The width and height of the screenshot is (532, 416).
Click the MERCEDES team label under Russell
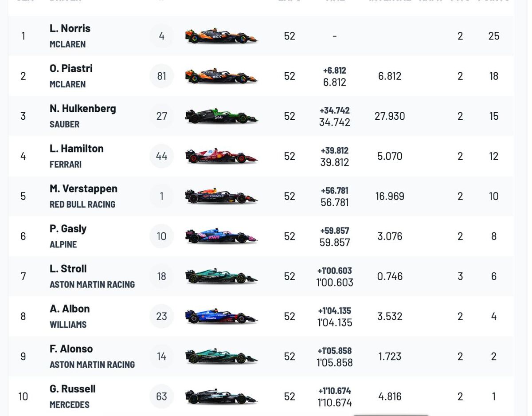70,404
